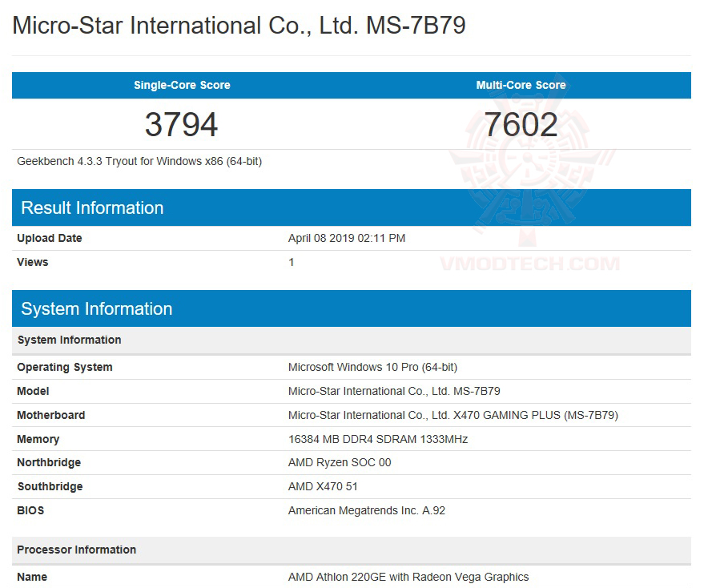The image size is (708, 588).
Task: Click the Operating System label
Action: [x=65, y=367]
